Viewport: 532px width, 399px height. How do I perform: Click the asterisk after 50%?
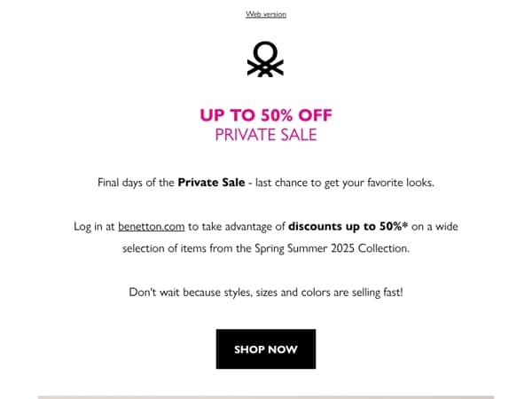pos(405,224)
